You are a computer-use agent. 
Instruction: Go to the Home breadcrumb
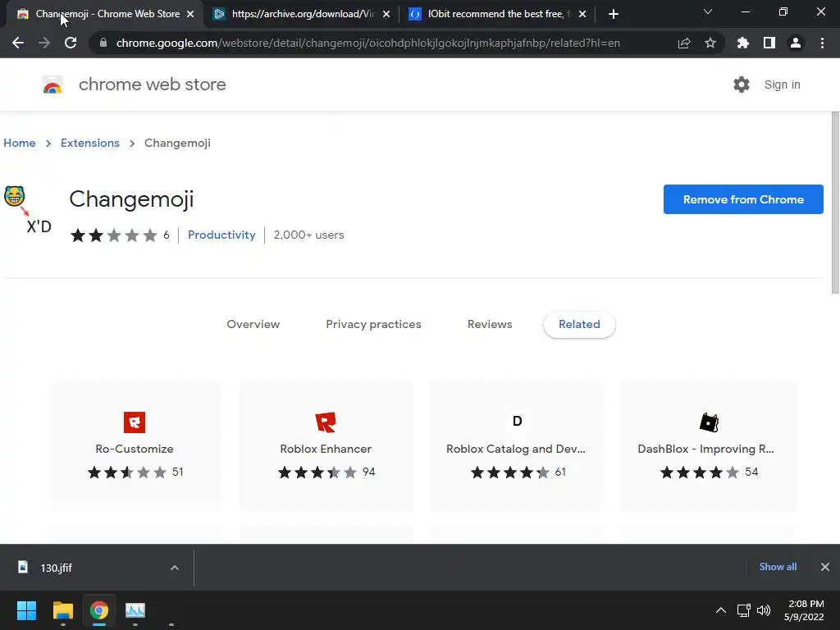click(x=20, y=143)
